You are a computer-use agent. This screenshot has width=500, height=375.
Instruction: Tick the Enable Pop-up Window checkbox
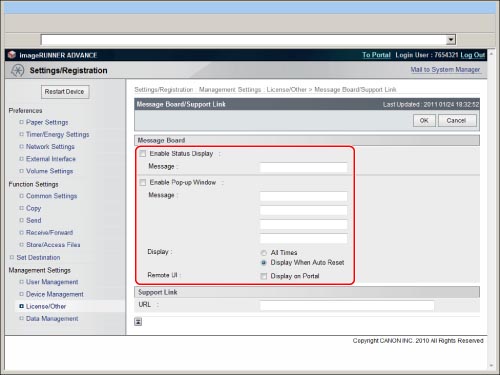coord(143,182)
